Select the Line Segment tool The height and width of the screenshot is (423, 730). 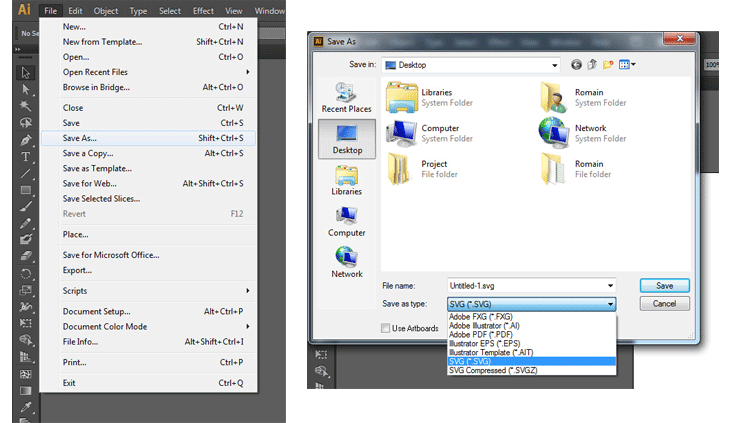point(25,174)
